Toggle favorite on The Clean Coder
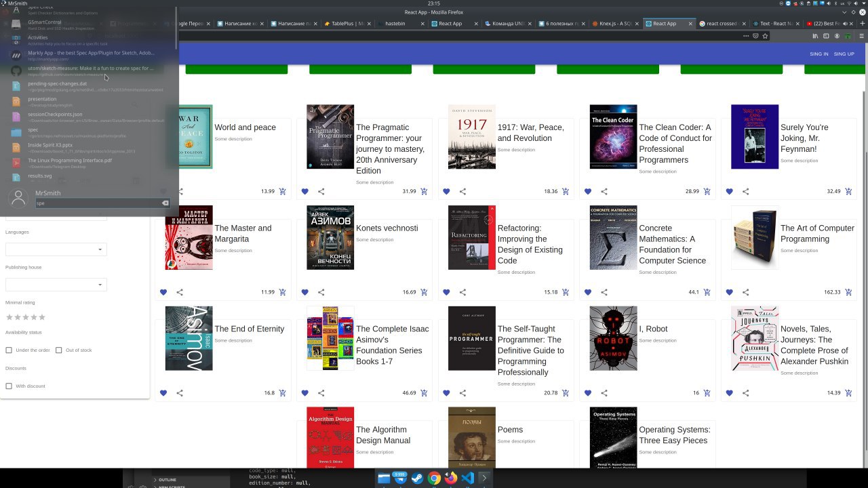The height and width of the screenshot is (488, 868). [x=588, y=192]
